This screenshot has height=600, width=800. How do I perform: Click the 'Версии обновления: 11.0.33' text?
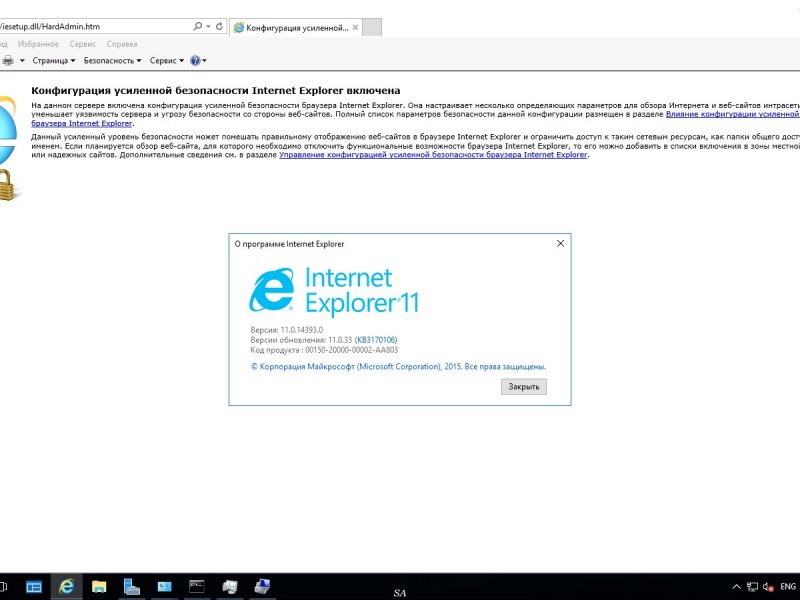click(301, 340)
